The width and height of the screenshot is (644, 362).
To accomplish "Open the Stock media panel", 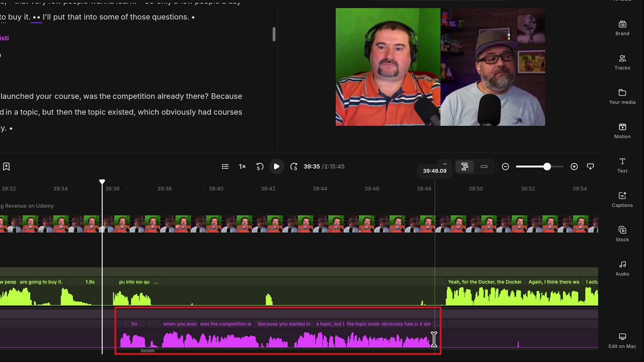I will 622,234.
